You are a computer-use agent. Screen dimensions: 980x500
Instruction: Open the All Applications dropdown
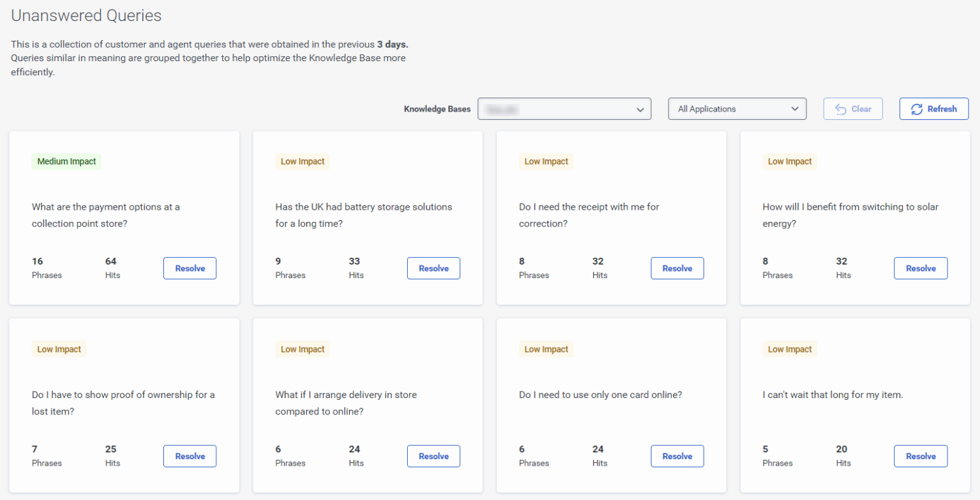(x=737, y=108)
